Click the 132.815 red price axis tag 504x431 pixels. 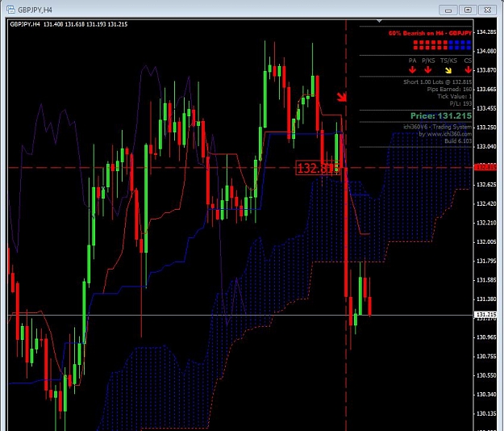pos(485,167)
